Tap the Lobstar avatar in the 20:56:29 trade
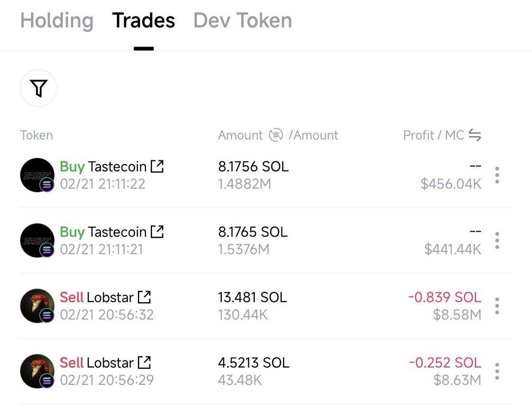This screenshot has height=411, width=532. pos(37,371)
